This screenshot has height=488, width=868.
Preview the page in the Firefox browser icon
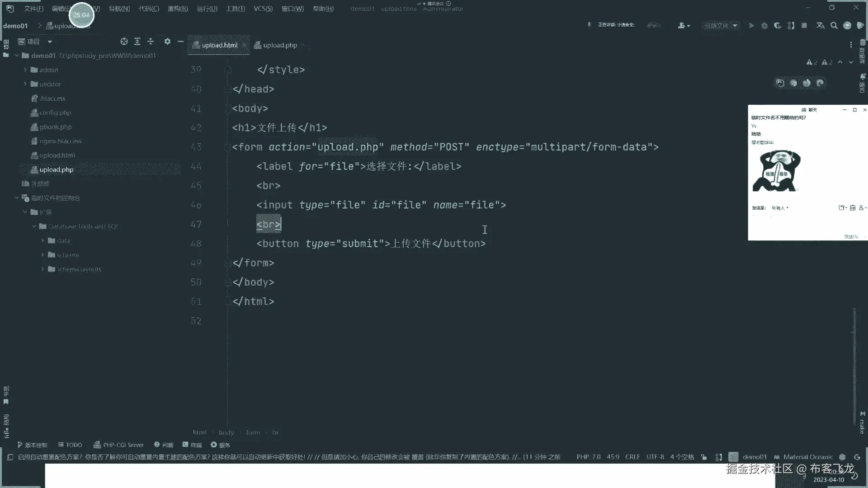point(807,83)
